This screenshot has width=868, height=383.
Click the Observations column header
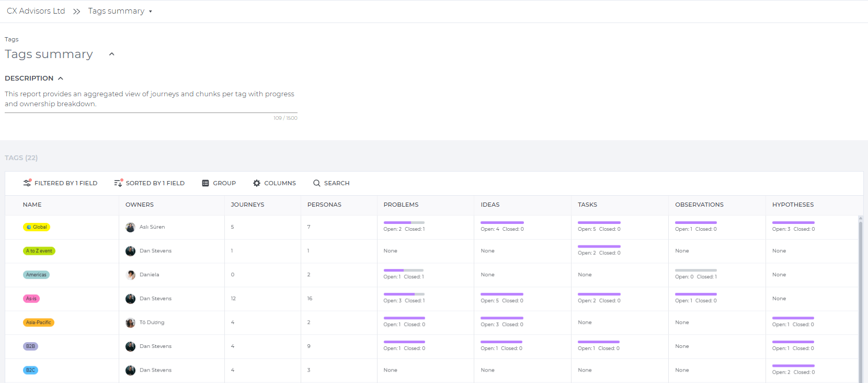click(x=700, y=205)
